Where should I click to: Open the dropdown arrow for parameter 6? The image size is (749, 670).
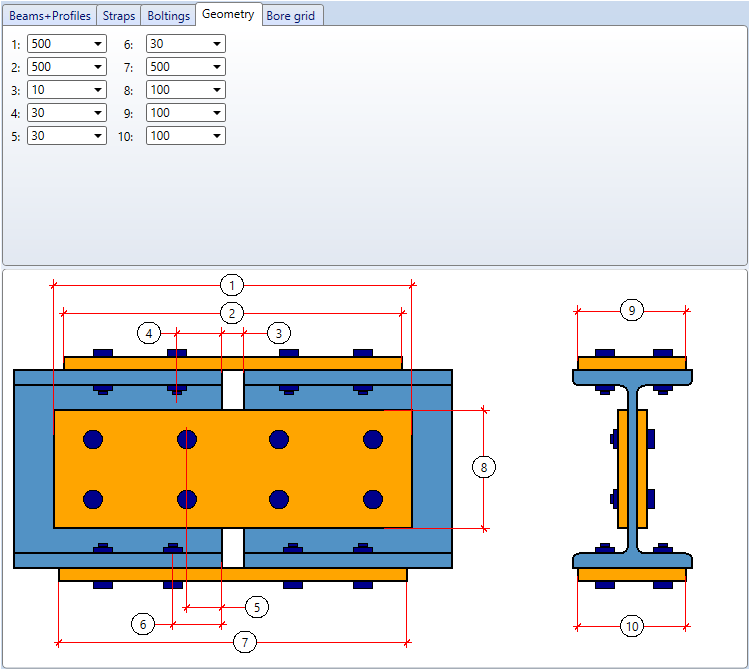pyautogui.click(x=216, y=44)
